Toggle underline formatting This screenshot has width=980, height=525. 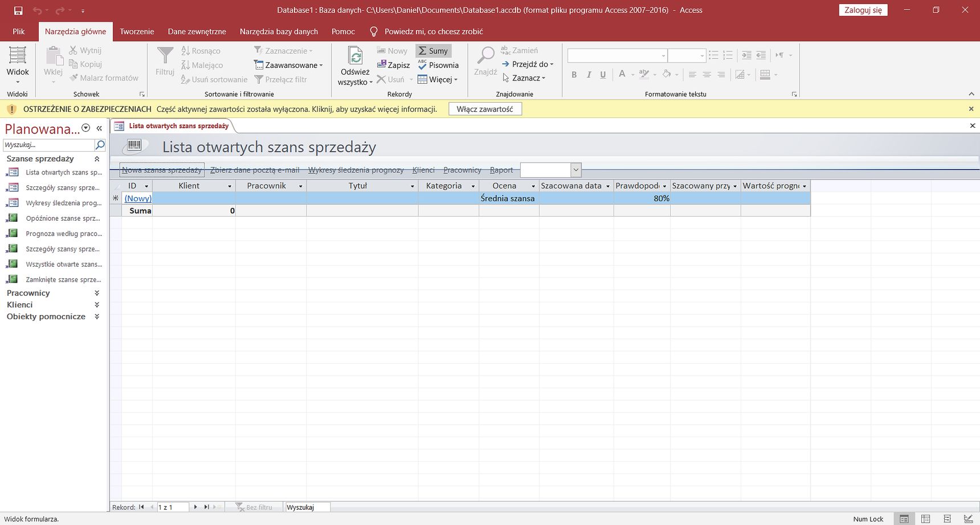point(603,75)
